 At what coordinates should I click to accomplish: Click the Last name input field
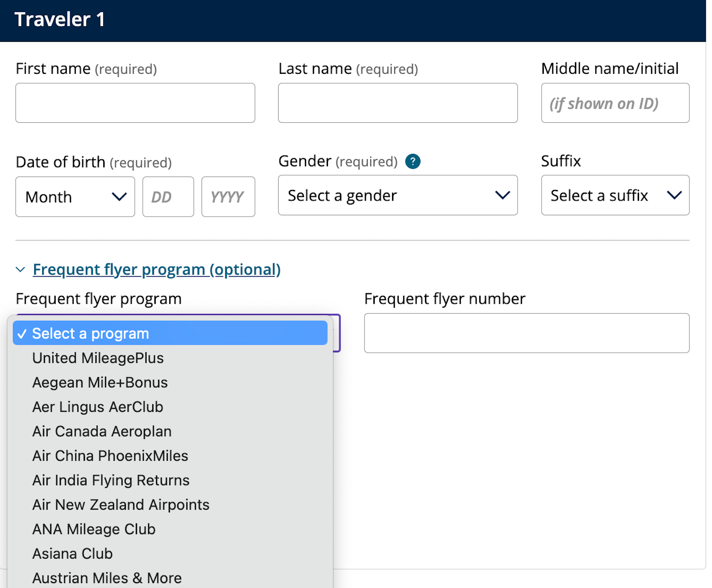coord(397,103)
